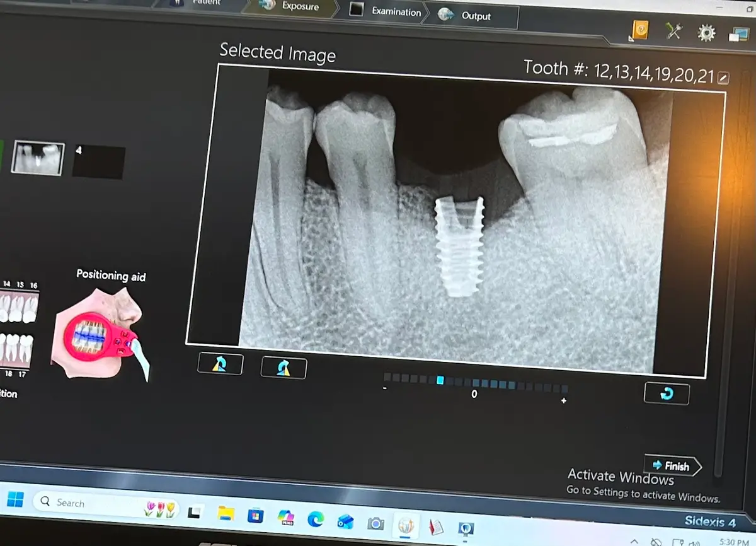This screenshot has height=546, width=756.
Task: Open the Camera app from taskbar
Action: tap(375, 523)
